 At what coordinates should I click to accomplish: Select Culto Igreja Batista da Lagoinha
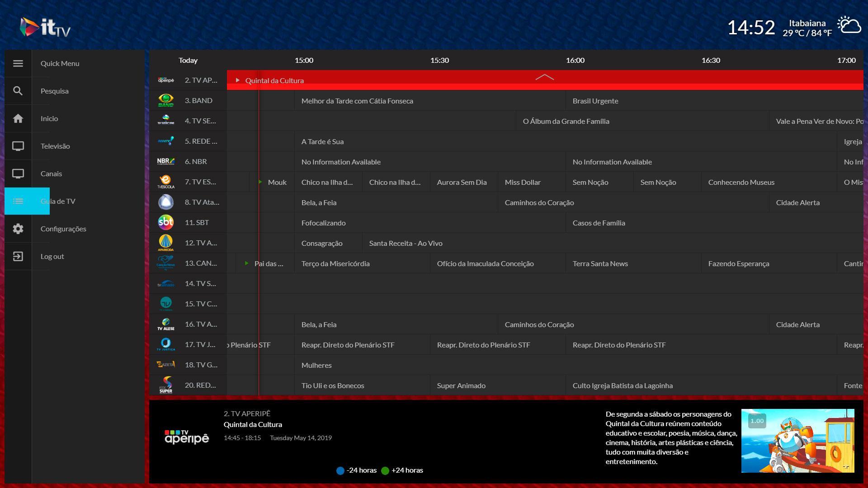701,385
